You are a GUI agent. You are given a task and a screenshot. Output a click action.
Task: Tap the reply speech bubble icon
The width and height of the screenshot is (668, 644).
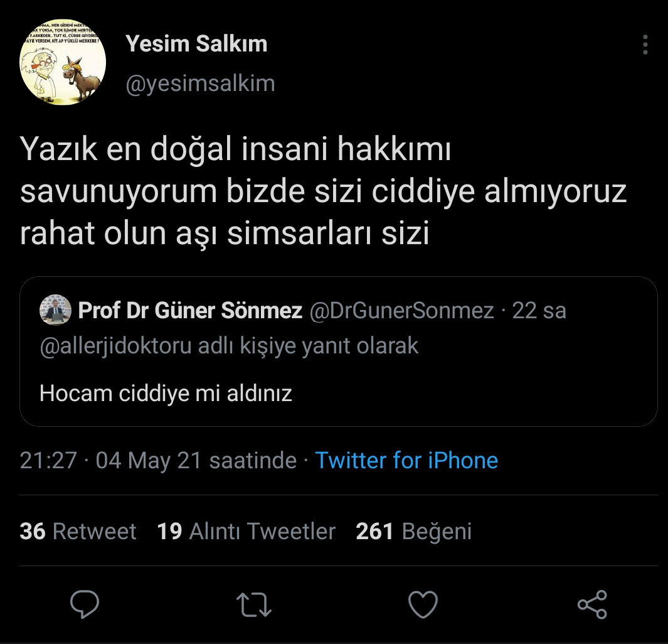pyautogui.click(x=85, y=604)
